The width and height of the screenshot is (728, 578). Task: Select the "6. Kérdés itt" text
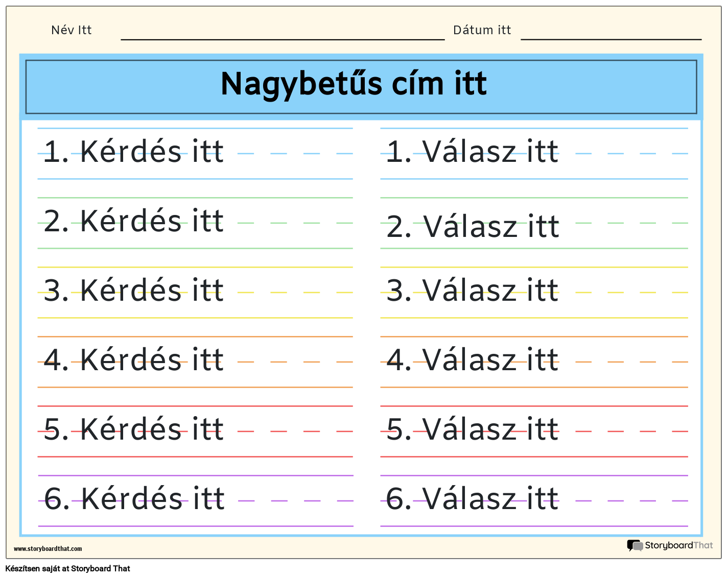click(134, 499)
